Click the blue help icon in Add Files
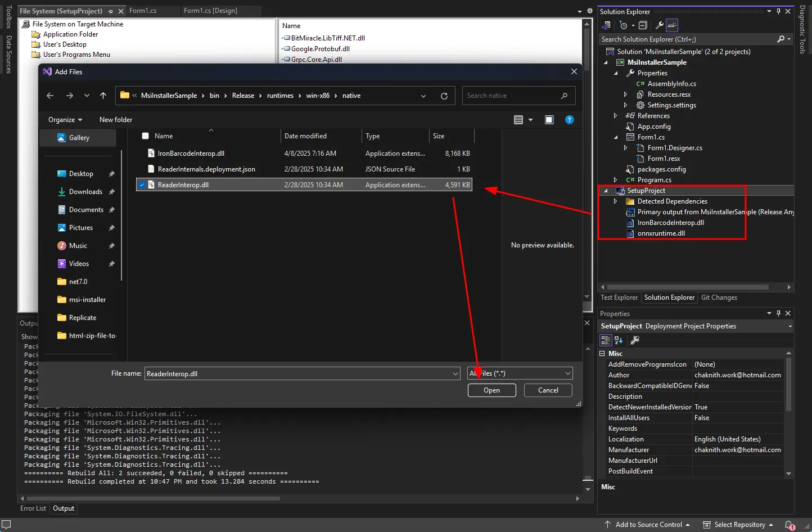This screenshot has height=532, width=812. point(569,120)
